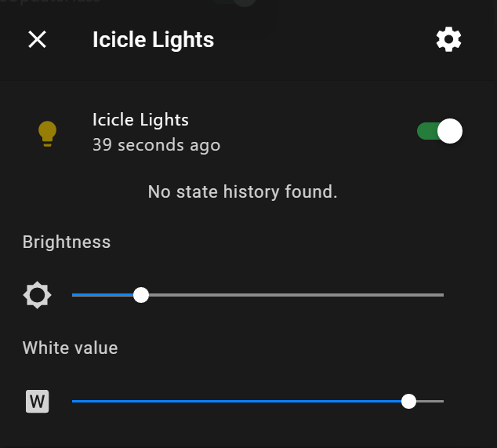Viewport: 497px width, 448px height.
Task: Click the yellow lightbulb icon
Action: [x=48, y=133]
